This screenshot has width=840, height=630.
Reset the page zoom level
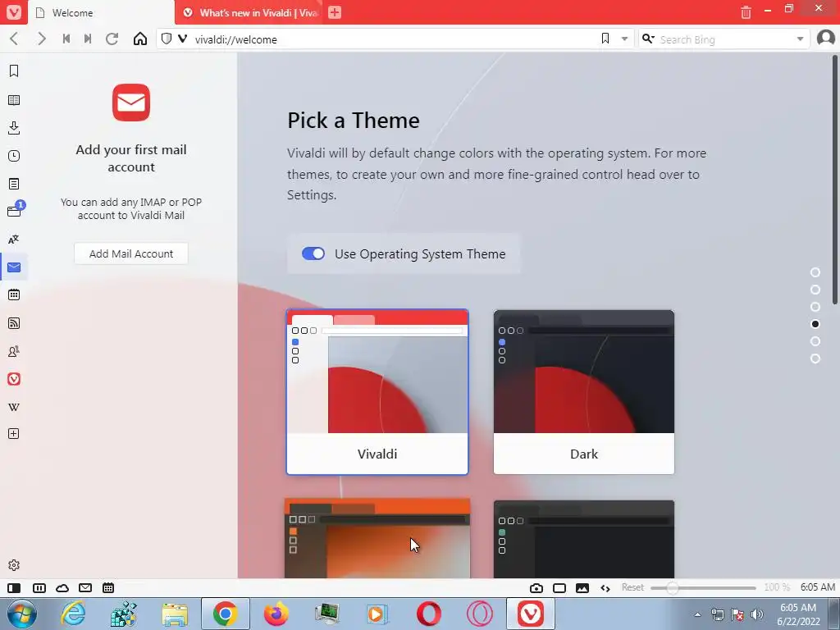[632, 587]
